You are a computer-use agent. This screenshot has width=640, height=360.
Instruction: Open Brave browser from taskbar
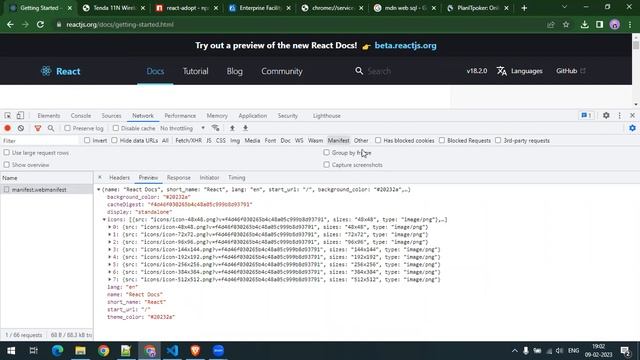click(x=195, y=351)
